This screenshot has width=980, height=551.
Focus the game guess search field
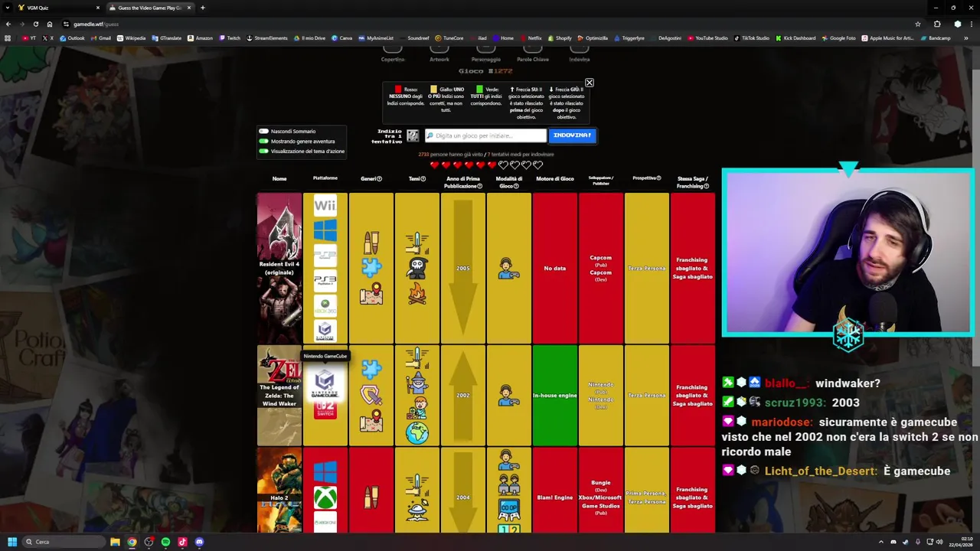point(485,135)
